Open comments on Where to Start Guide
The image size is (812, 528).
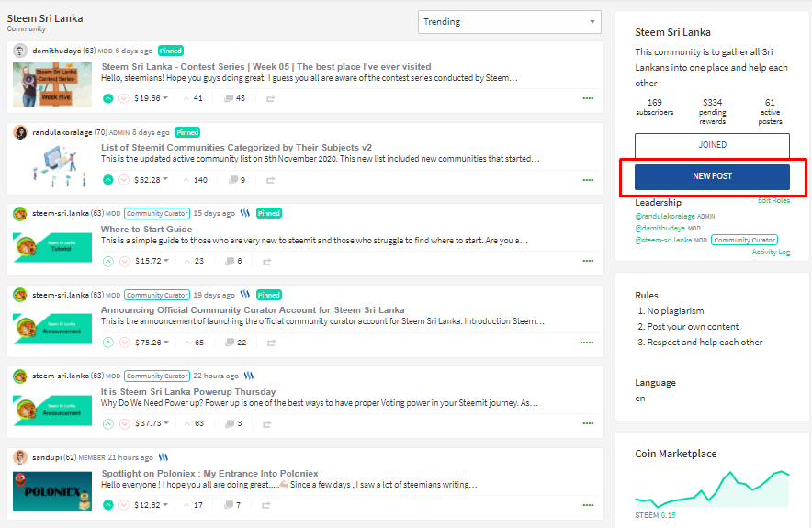pyautogui.click(x=233, y=261)
